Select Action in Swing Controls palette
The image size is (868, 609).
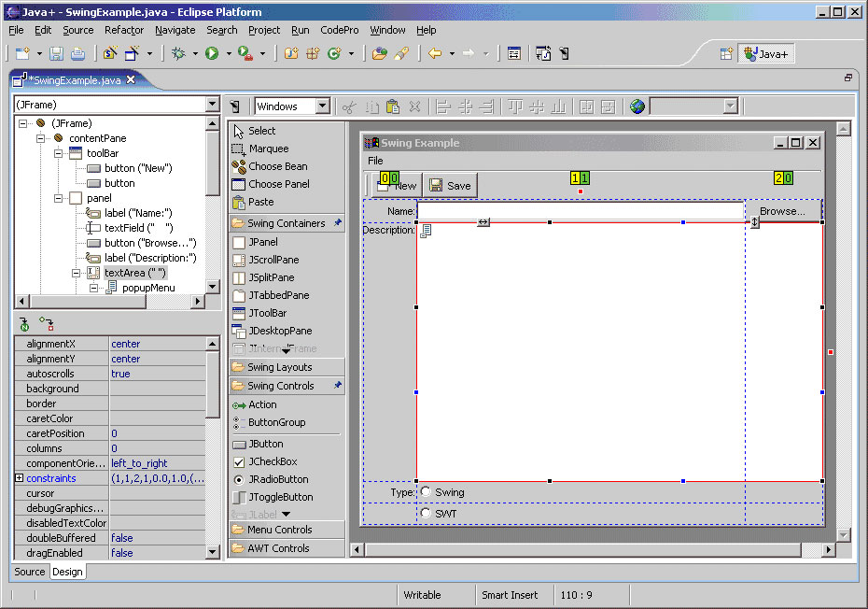(255, 404)
